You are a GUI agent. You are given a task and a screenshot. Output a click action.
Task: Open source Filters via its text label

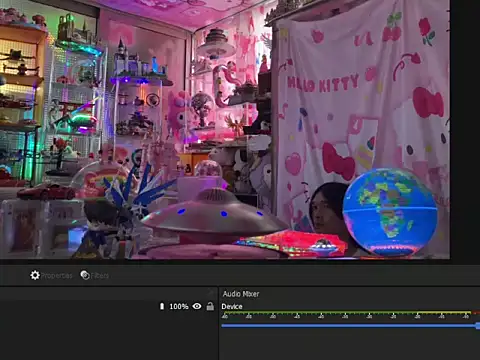click(100, 276)
